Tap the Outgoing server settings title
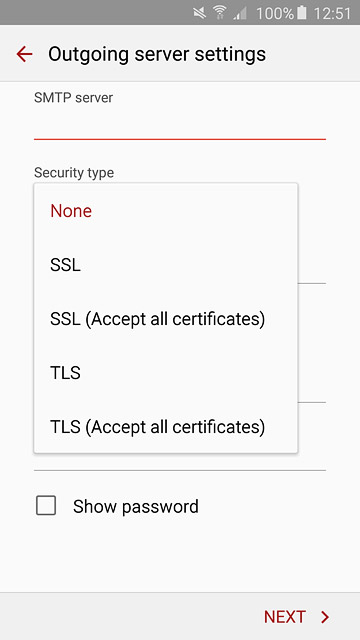The image size is (360, 640). click(x=157, y=54)
